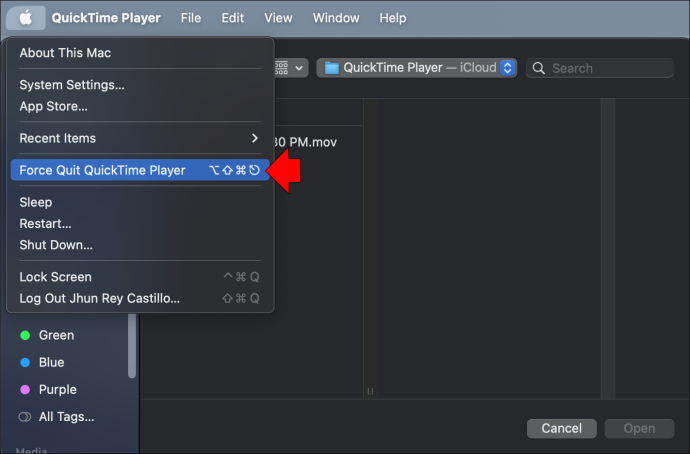Select Lock Screen menu entry
690x454 pixels.
[x=140, y=277]
